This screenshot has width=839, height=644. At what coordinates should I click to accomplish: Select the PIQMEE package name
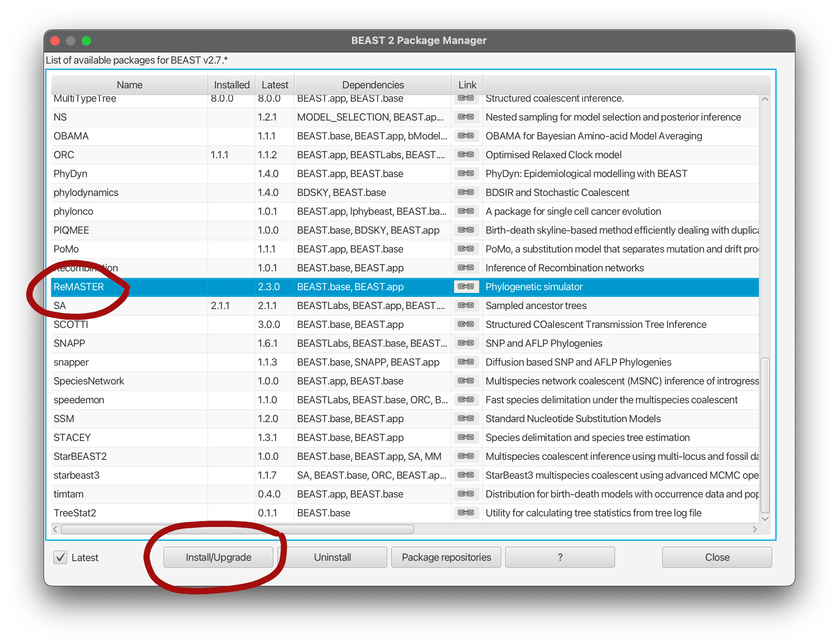[71, 230]
